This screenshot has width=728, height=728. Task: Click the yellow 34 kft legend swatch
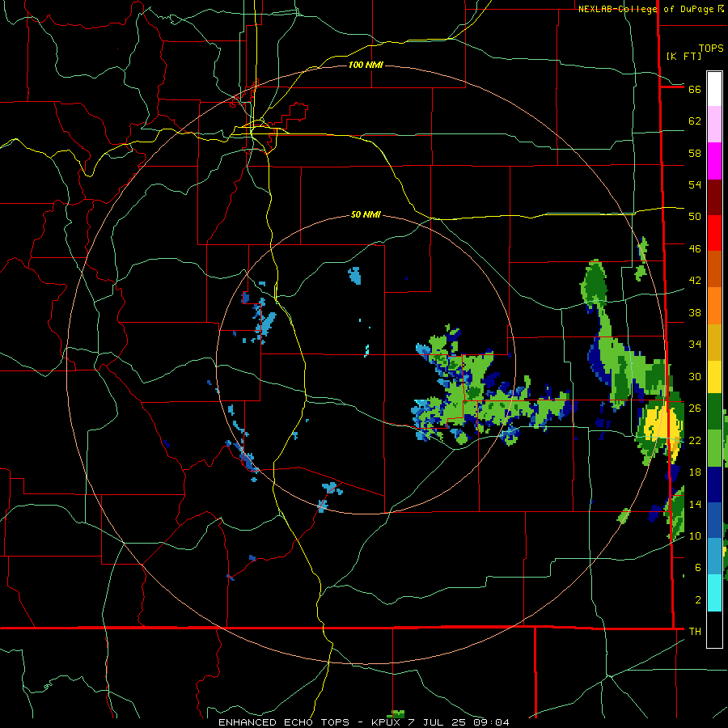(714, 376)
